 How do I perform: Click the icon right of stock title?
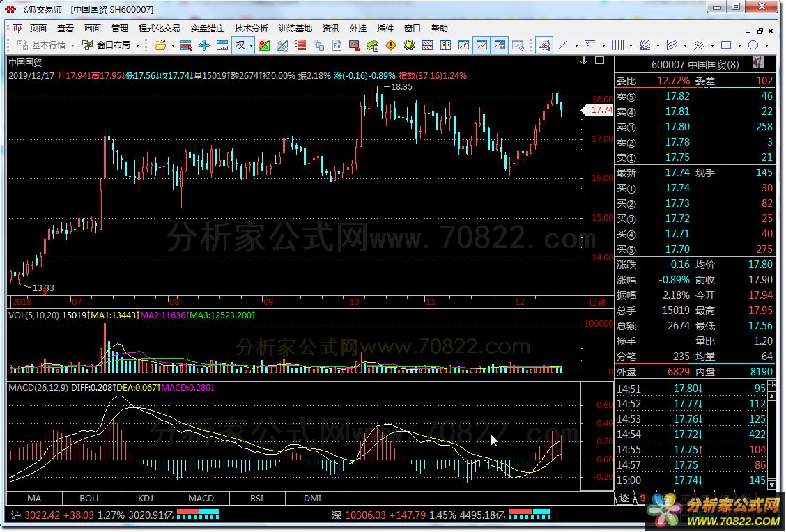pos(758,63)
